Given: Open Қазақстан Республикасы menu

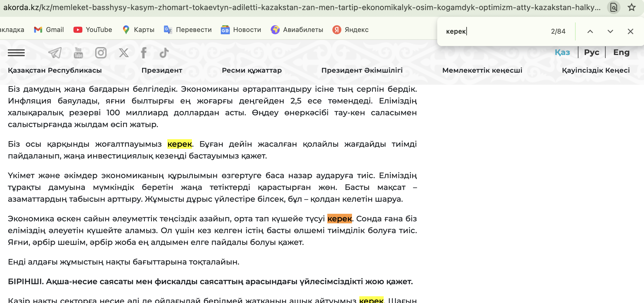Looking at the screenshot, I should click(55, 70).
